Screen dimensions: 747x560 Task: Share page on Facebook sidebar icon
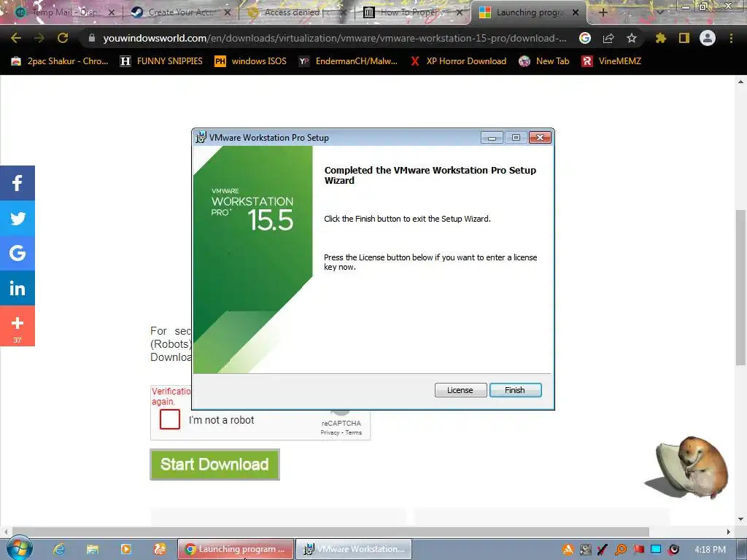click(18, 183)
